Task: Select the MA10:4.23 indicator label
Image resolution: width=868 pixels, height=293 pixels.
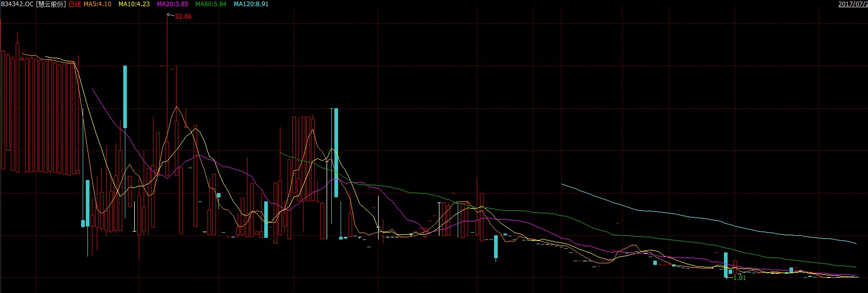Action: pyautogui.click(x=134, y=4)
